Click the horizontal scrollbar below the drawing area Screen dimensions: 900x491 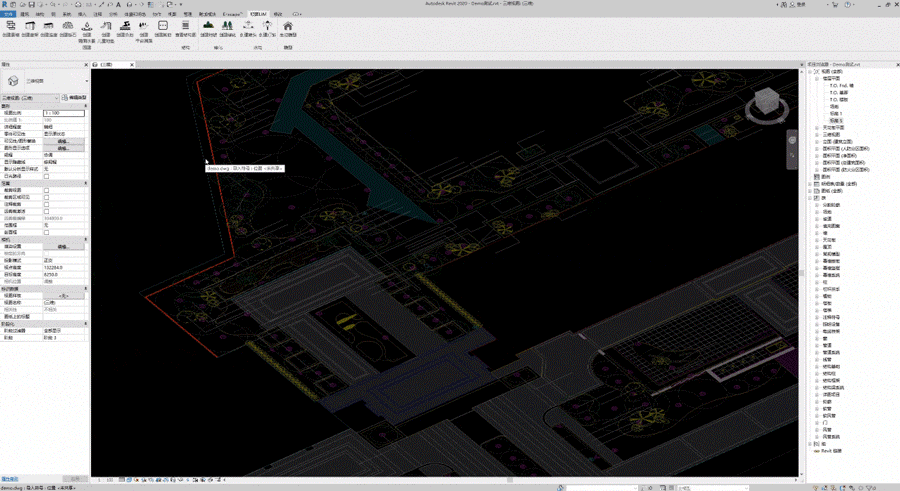511,480
